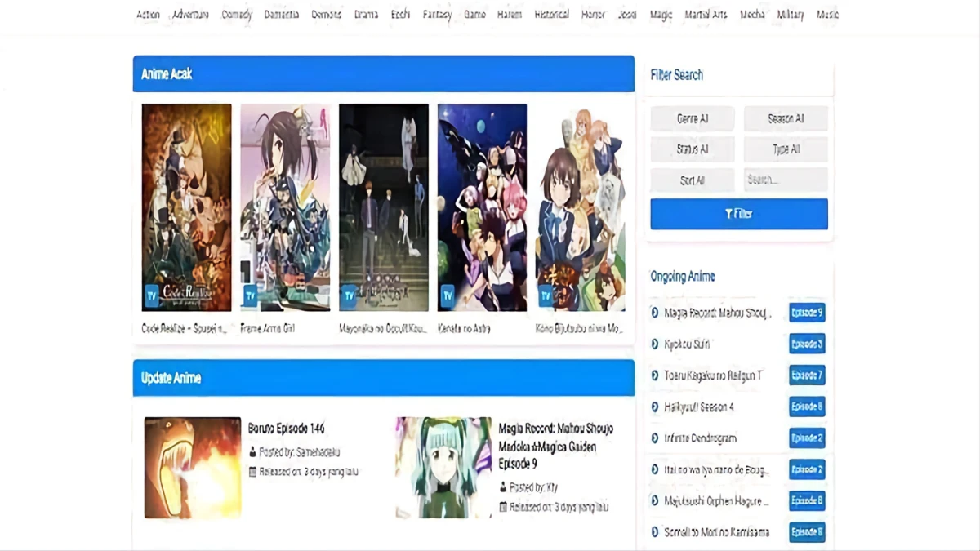Select the Mecha genre
The width and height of the screenshot is (980, 551).
click(x=752, y=15)
